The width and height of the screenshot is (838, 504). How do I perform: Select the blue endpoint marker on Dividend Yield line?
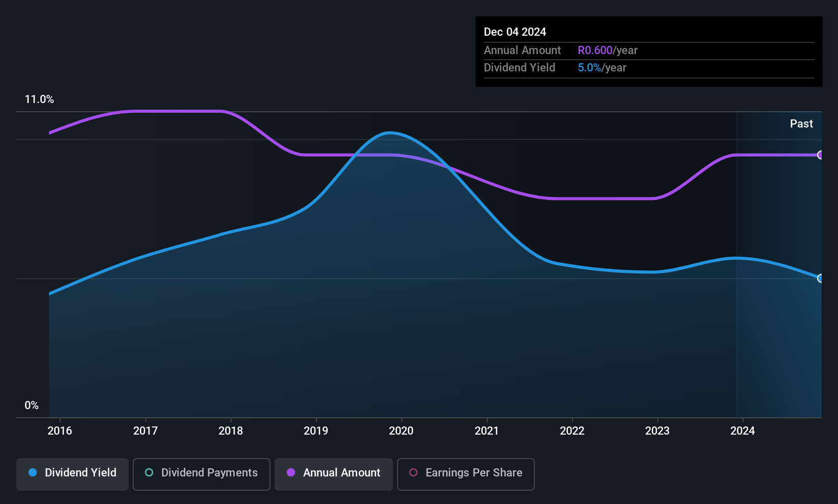[820, 279]
